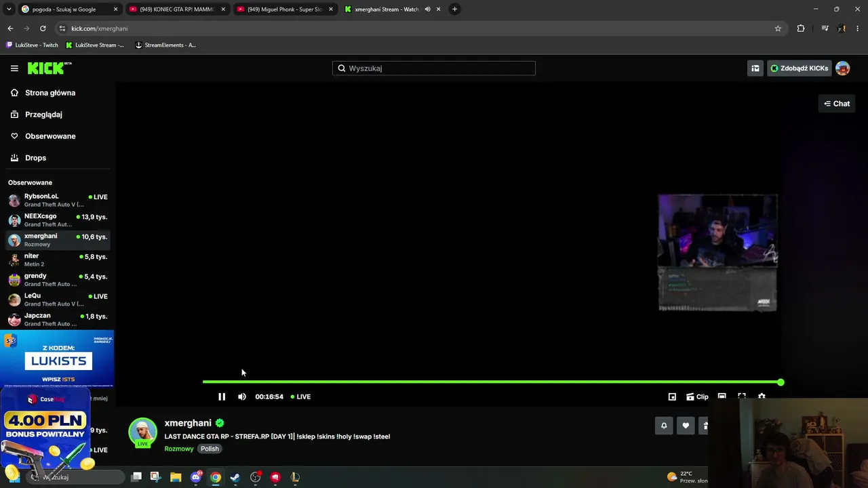This screenshot has width=868, height=488.
Task: Open Discord from the taskbar
Action: point(196,477)
